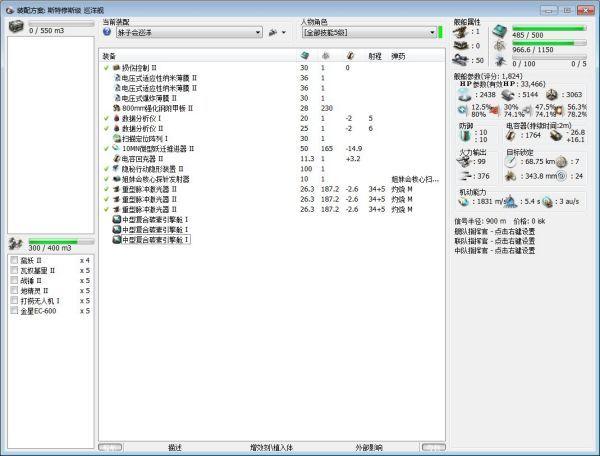Screen dimensions: 600x456
Task: Click the cargo hold icon above 0 / 550 m3
Action: (18, 26)
